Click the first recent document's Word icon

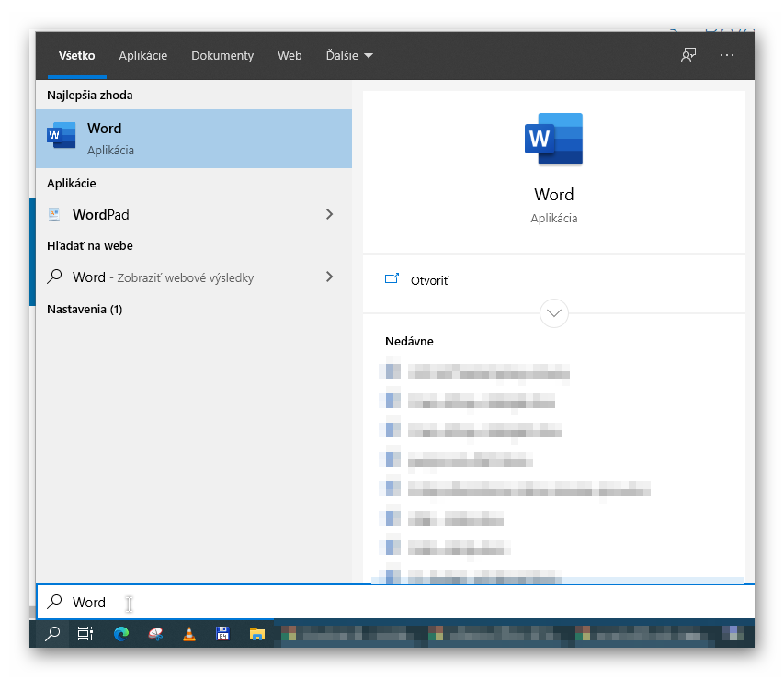coord(391,372)
